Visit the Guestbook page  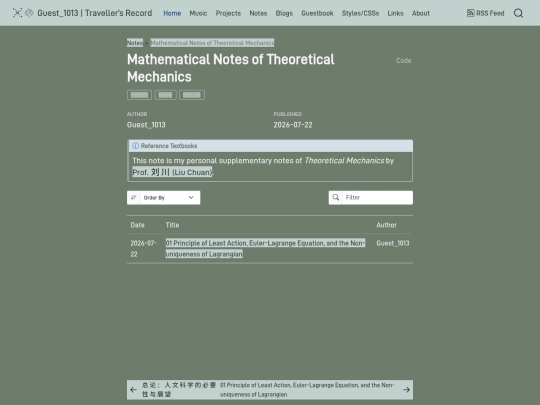[317, 13]
